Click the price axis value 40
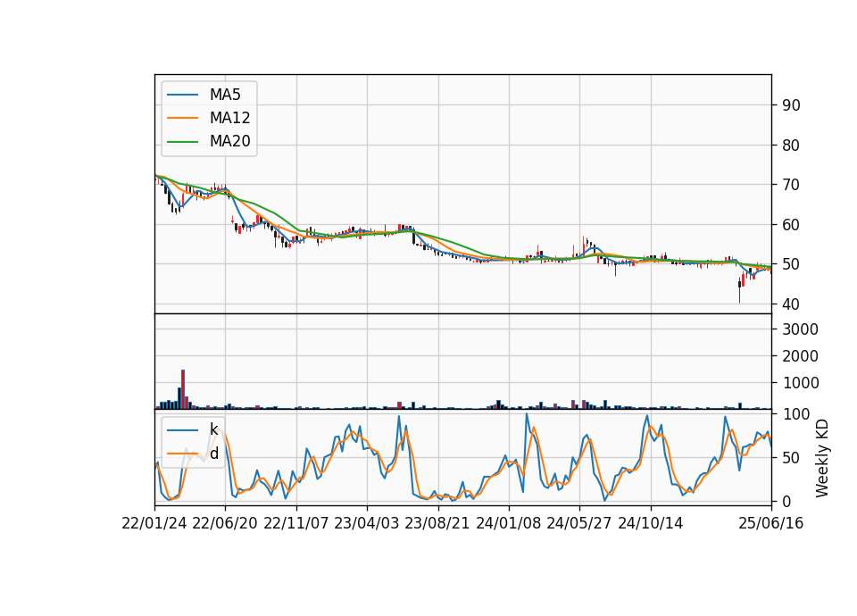This screenshot has width=857, height=616. click(x=791, y=304)
